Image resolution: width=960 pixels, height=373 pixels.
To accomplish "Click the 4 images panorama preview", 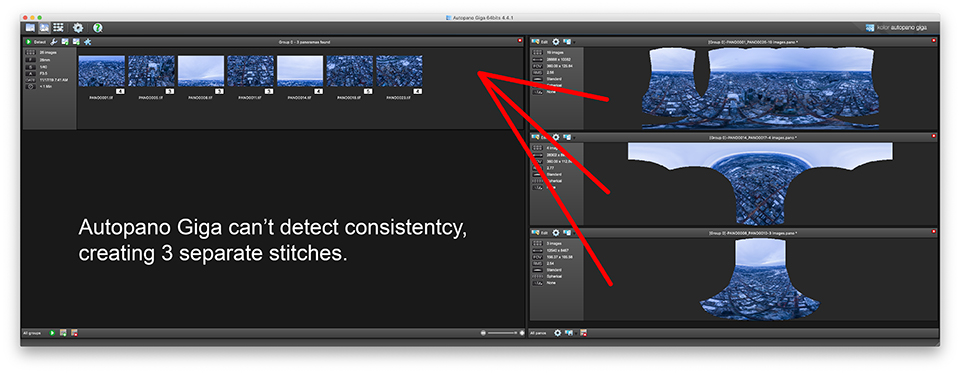I will pos(760,183).
